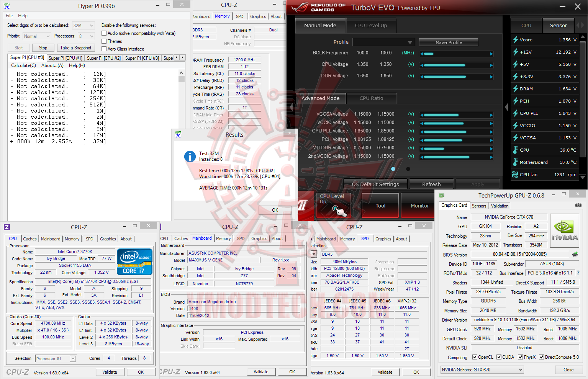
Task: Switch to Super PI [CPU #1] tab
Action: (66, 58)
